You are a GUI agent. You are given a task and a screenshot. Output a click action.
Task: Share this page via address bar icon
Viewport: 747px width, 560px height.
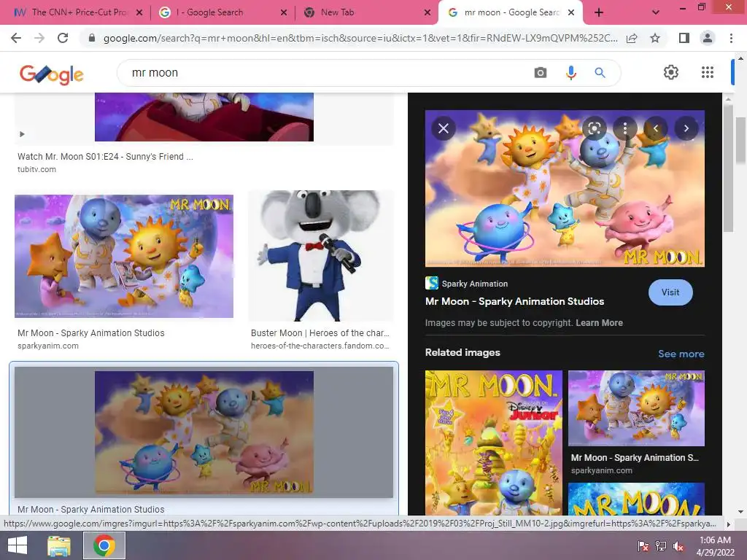(632, 38)
